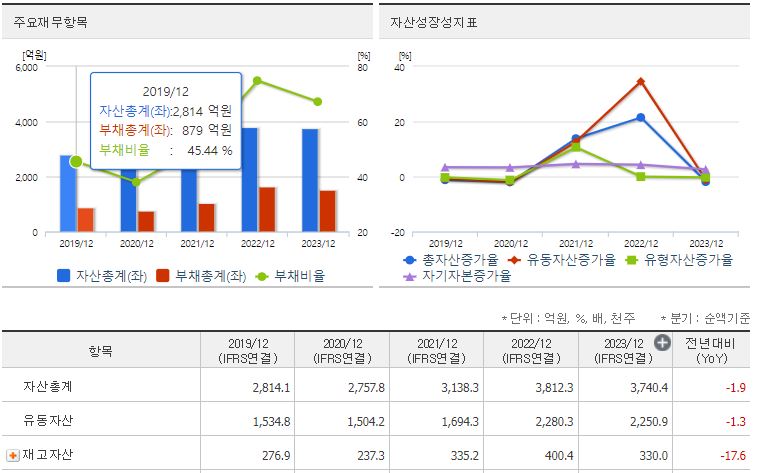The width and height of the screenshot is (757, 473).
Task: Click the 2023/12 red 부채총계 bar
Action: (327, 211)
